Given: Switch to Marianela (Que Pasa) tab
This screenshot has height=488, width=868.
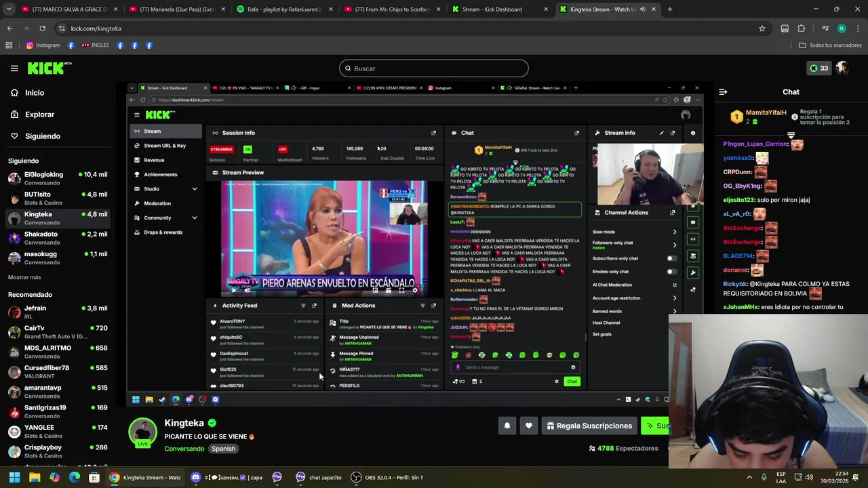Looking at the screenshot, I should [x=176, y=9].
